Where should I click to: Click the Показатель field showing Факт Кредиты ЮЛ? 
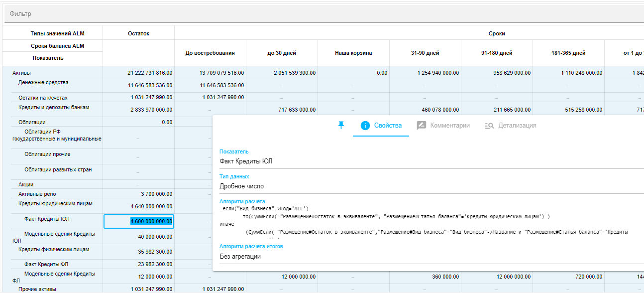coord(246,161)
